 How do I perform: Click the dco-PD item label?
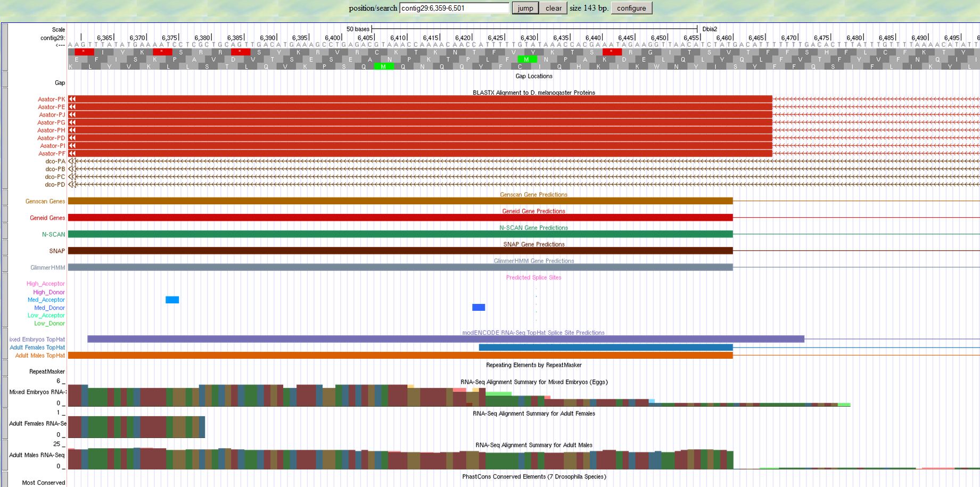55,185
